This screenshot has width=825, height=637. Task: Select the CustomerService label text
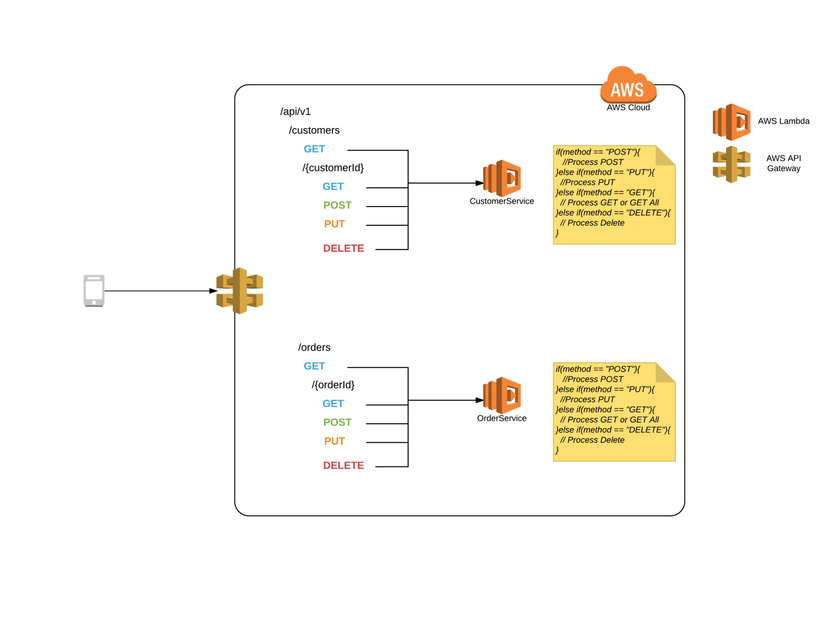502,201
